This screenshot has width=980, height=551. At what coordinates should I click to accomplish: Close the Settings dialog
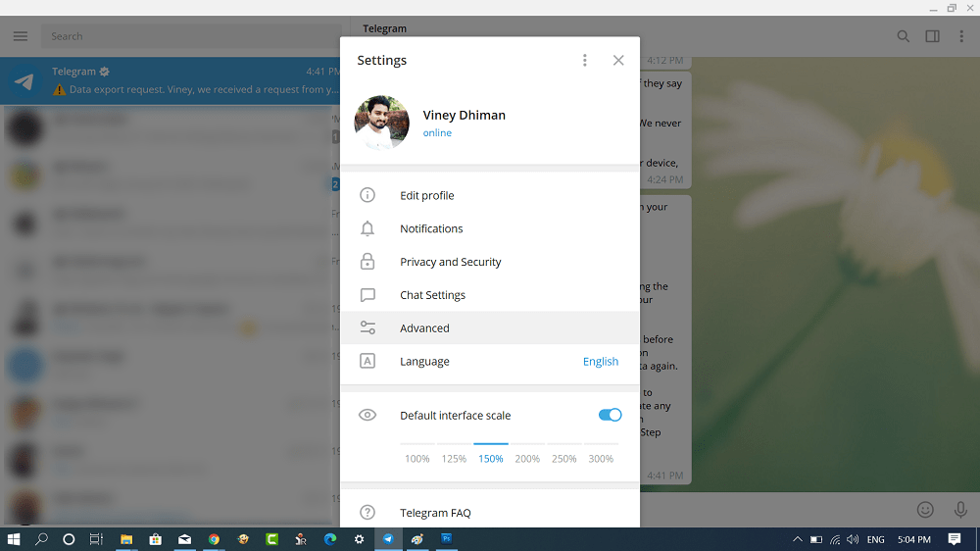(x=618, y=60)
